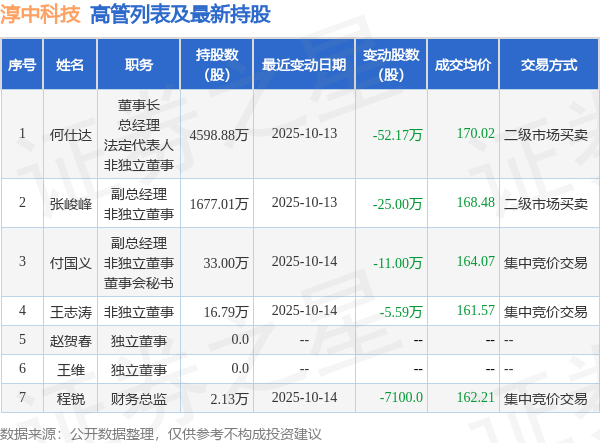Click 董事长 in 何仕达's positions

139,105
